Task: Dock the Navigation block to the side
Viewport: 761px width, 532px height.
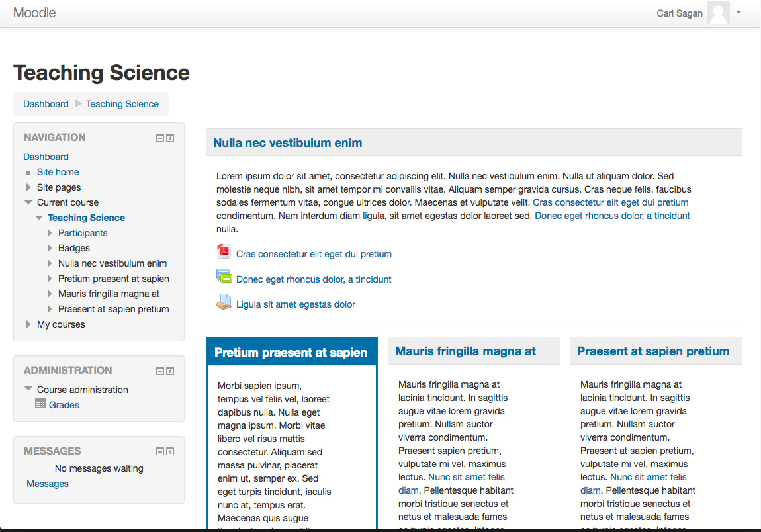Action: click(x=170, y=138)
